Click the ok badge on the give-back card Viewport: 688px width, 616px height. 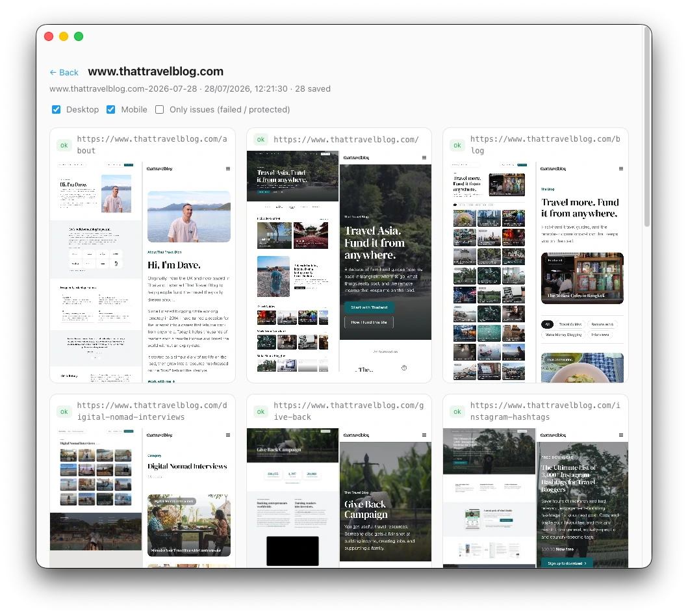(261, 411)
